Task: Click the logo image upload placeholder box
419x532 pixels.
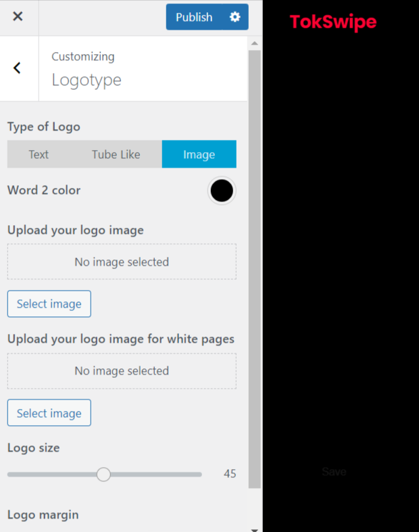Action: pyautogui.click(x=122, y=262)
